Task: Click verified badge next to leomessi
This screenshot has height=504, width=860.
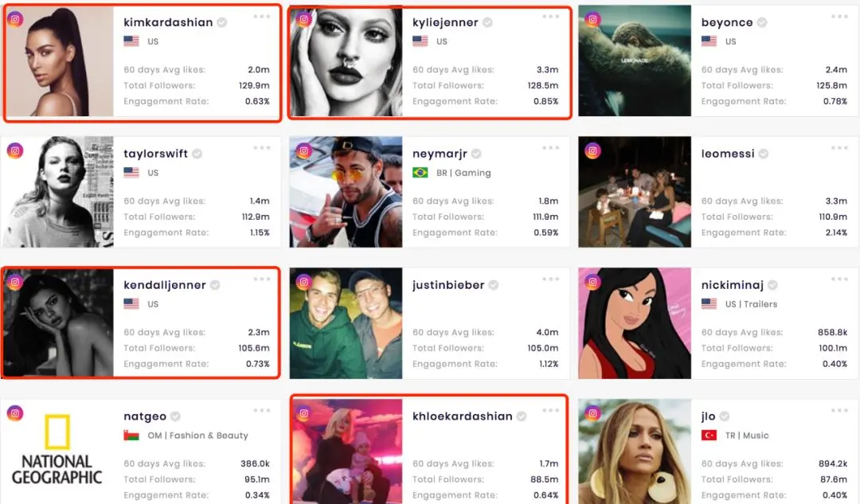Action: tap(764, 154)
